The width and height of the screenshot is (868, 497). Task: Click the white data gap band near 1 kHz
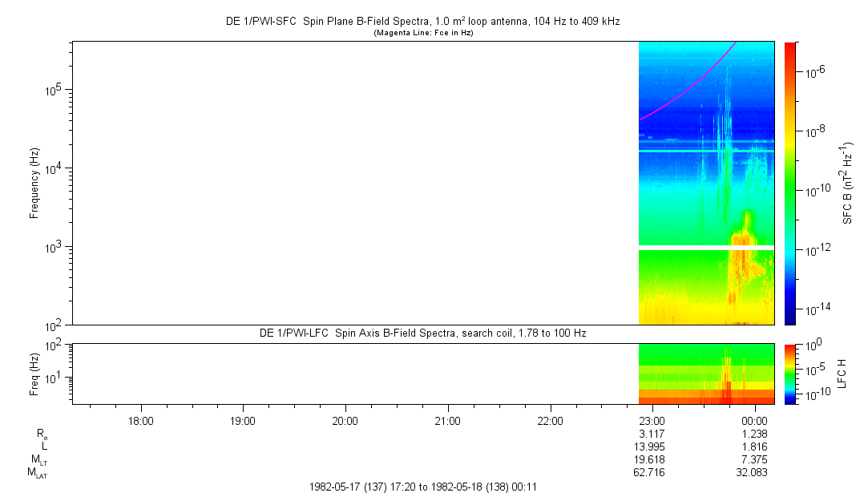pyautogui.click(x=705, y=248)
